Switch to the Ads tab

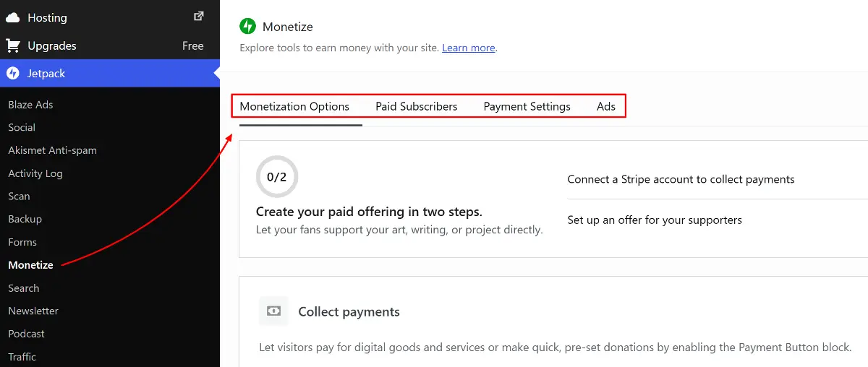[x=606, y=106]
